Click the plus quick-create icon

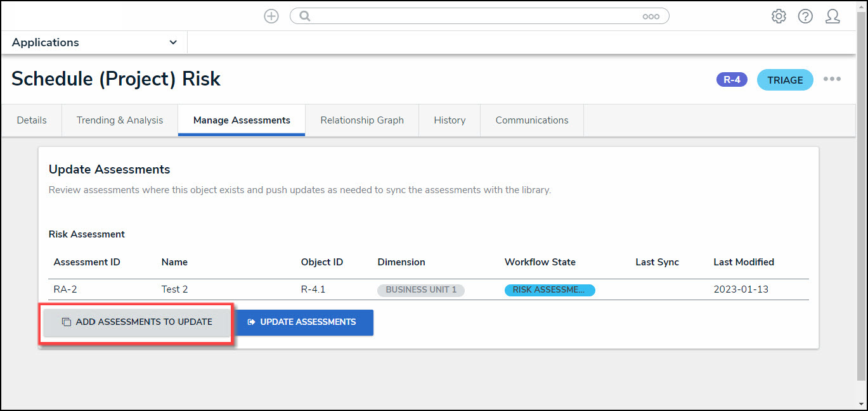(271, 16)
